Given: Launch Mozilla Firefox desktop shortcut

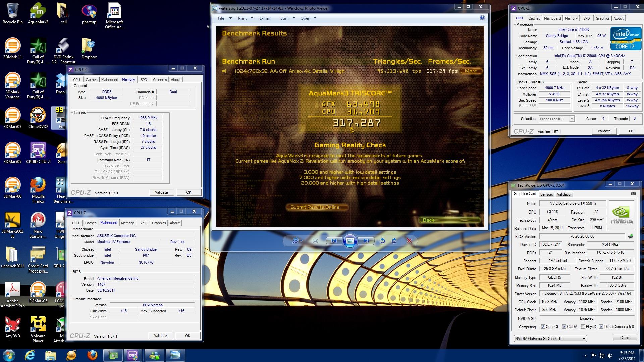Looking at the screenshot, I should (38, 190).
